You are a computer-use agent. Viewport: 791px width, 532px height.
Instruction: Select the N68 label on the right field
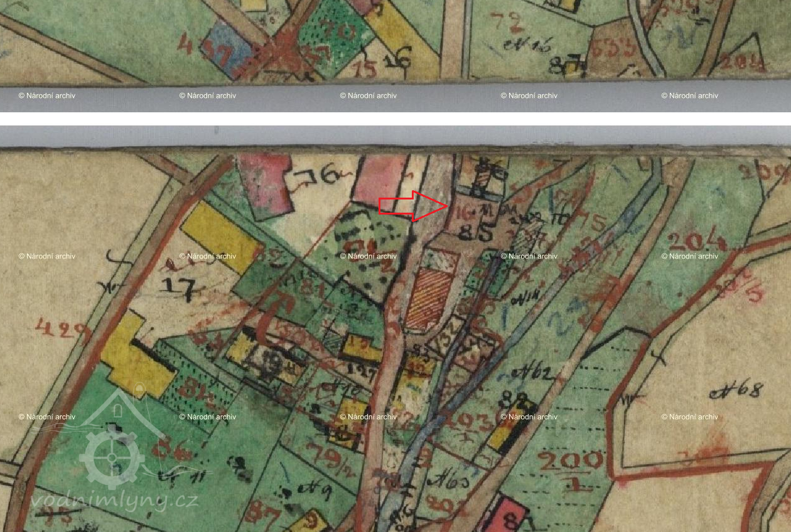click(737, 391)
